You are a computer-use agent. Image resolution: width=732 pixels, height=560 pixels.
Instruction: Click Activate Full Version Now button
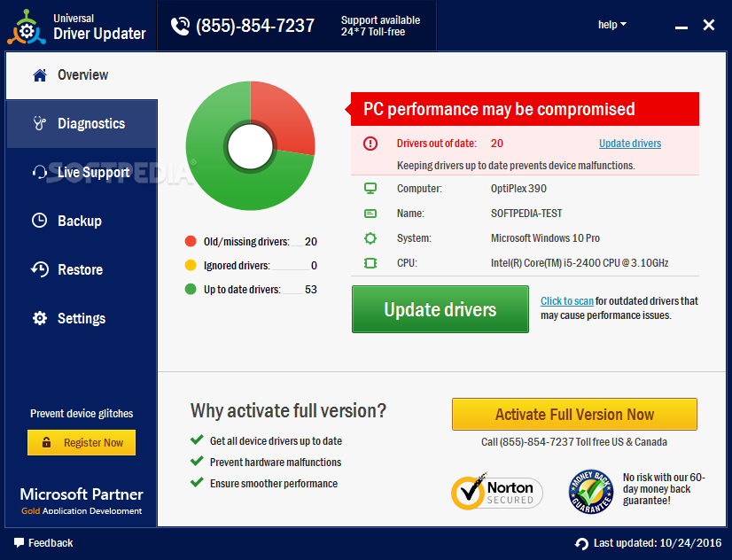574,414
